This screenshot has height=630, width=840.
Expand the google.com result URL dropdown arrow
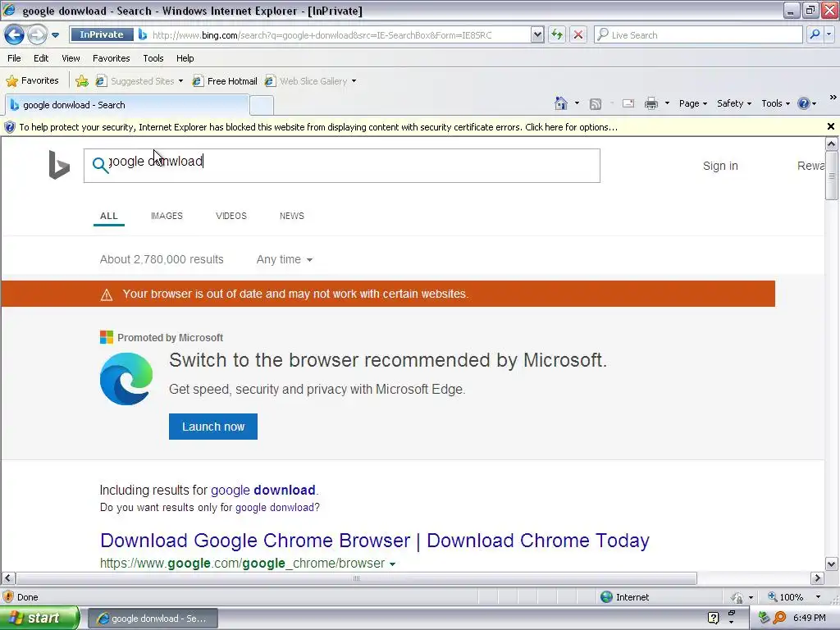coord(393,564)
